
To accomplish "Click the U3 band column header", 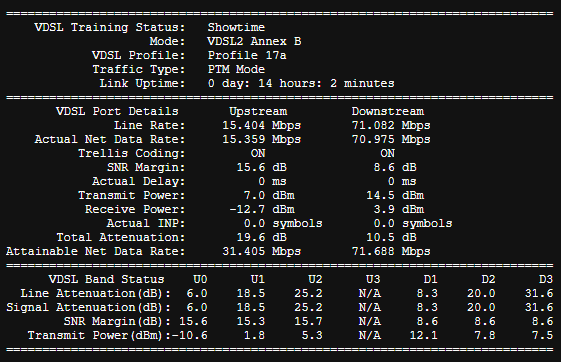I will pos(373,279).
